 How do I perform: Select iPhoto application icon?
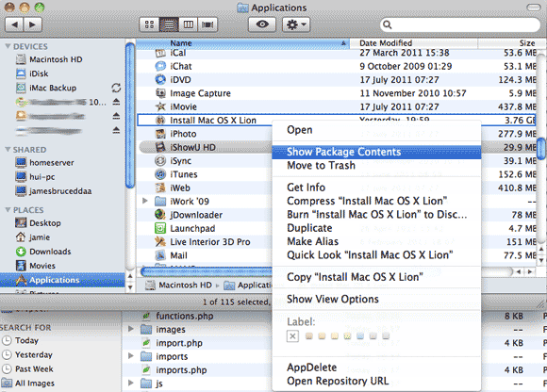pos(160,134)
